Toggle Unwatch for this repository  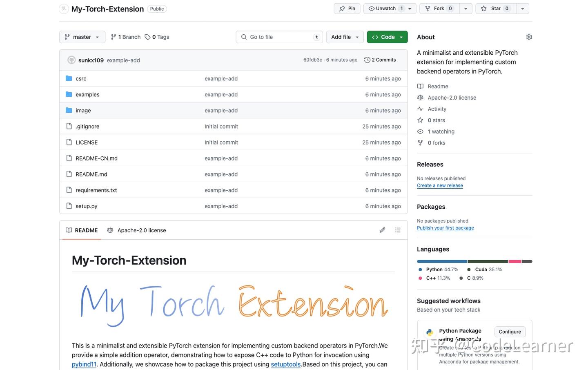[385, 8]
